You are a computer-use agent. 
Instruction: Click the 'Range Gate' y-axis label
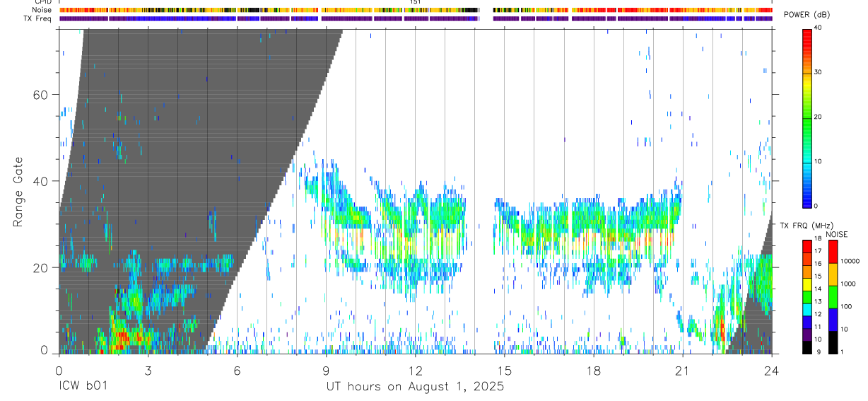[18, 191]
